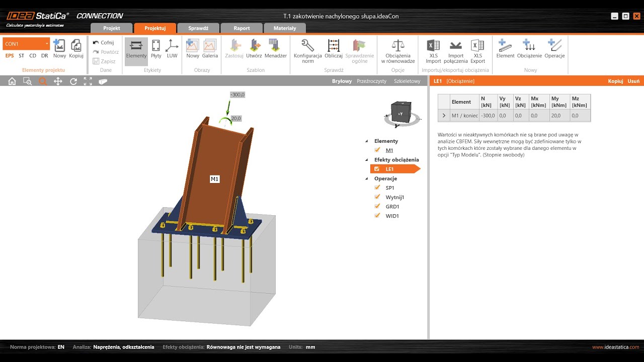Switch to the Projektuj tab
Image resolution: width=644 pixels, height=362 pixels.
tap(155, 28)
